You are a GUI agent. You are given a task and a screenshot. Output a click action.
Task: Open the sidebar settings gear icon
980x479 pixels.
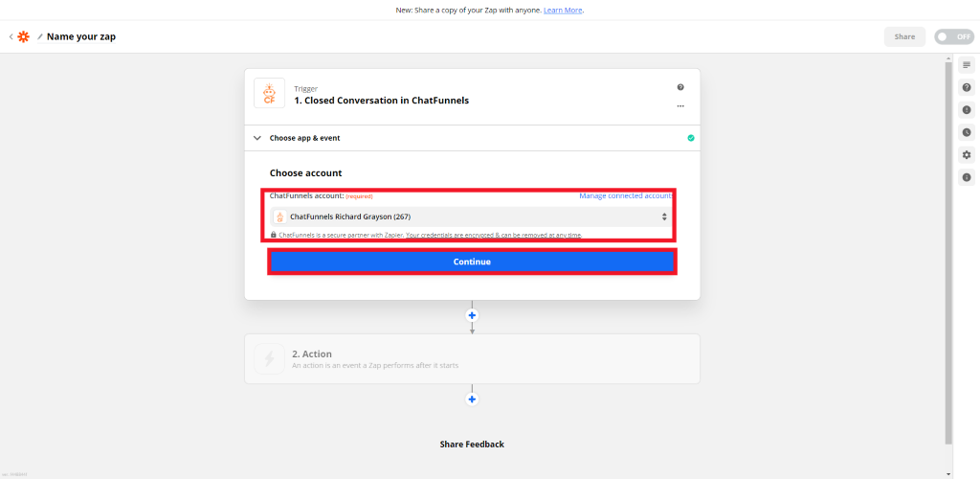967,154
